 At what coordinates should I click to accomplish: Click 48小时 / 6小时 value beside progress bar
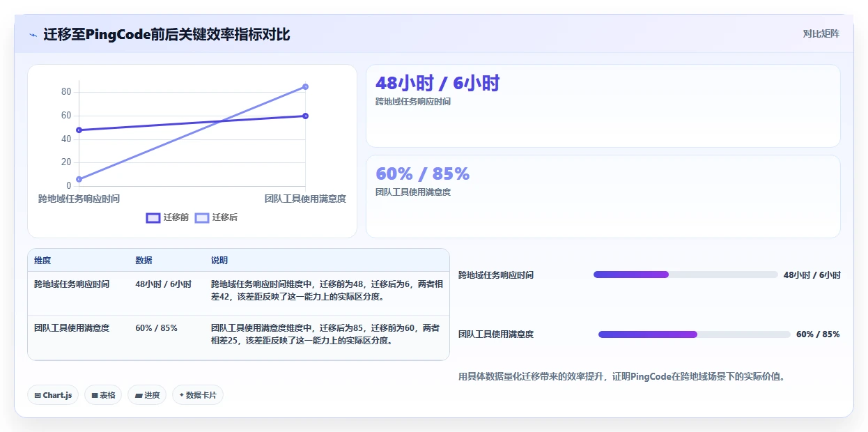[812, 275]
